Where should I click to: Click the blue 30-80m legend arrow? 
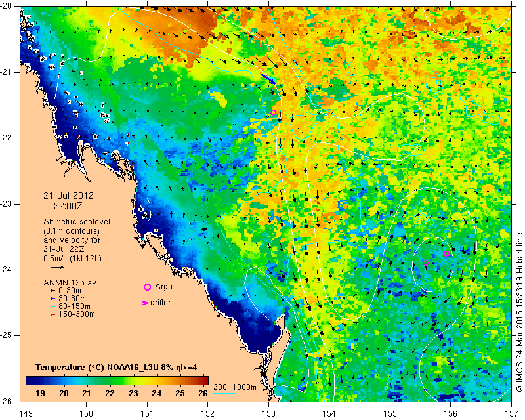[52, 299]
